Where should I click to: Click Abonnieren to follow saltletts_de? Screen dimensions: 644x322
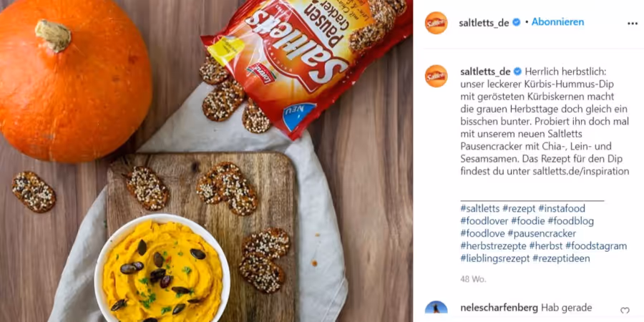tap(557, 22)
